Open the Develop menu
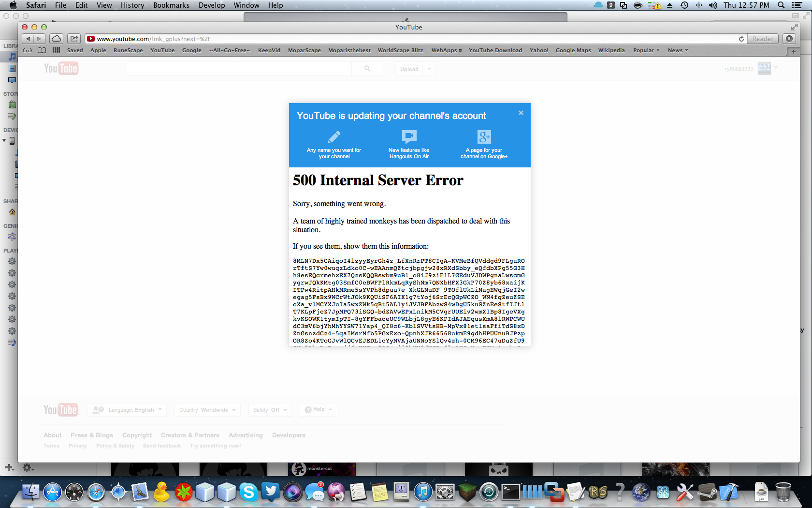The width and height of the screenshot is (812, 508). coord(212,5)
